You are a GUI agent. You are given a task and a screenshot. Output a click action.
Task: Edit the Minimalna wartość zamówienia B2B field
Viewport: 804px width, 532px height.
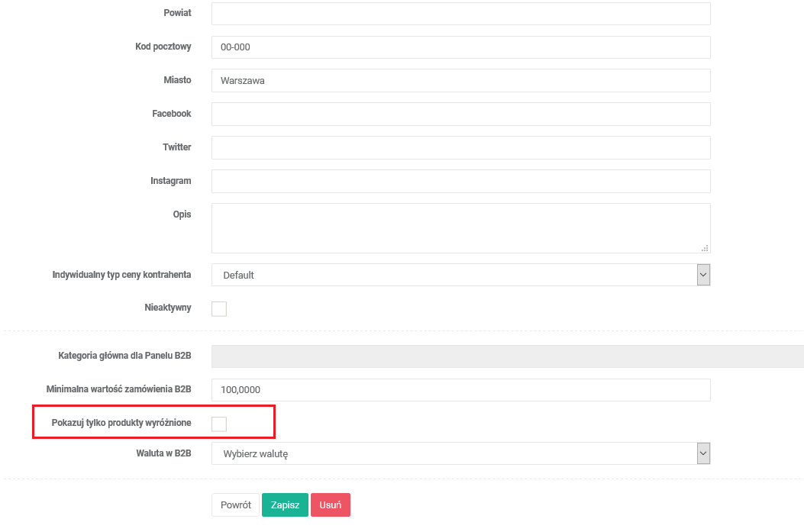(x=460, y=389)
